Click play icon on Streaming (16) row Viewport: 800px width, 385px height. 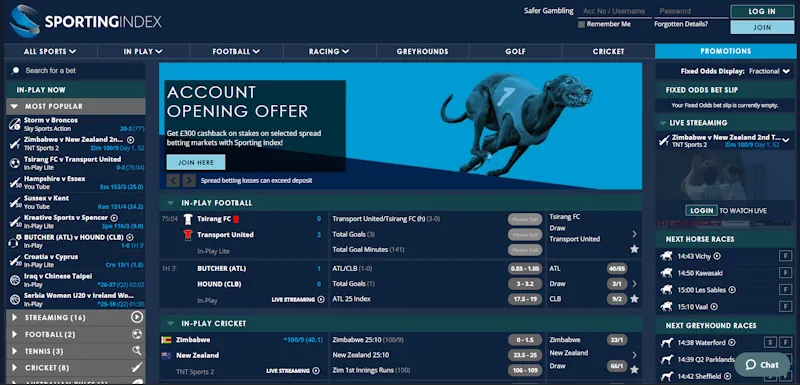click(x=136, y=317)
